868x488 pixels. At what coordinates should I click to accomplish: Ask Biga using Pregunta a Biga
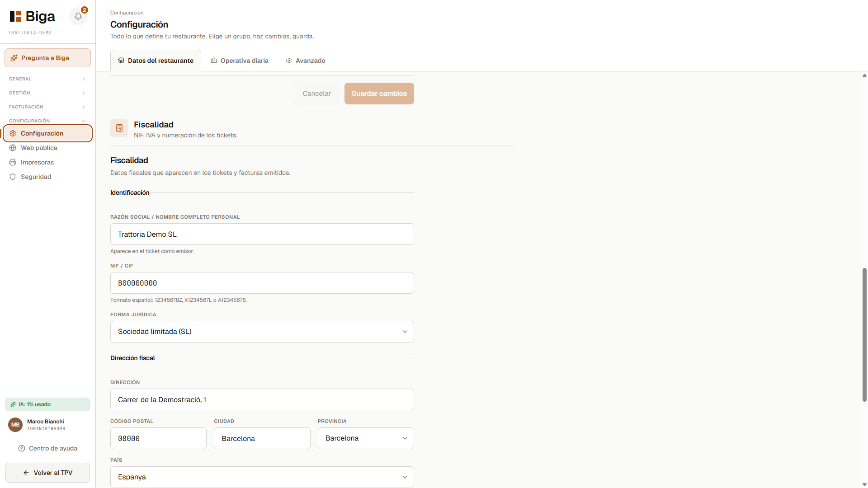pyautogui.click(x=47, y=58)
